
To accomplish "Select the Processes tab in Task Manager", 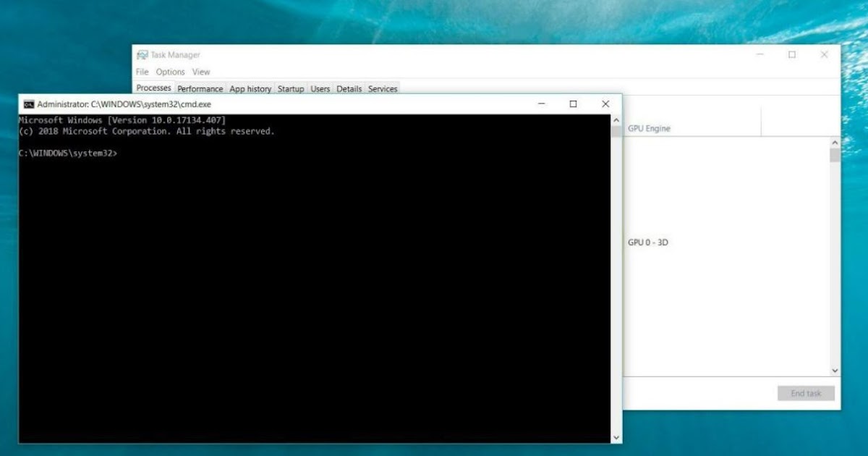I will pos(154,88).
